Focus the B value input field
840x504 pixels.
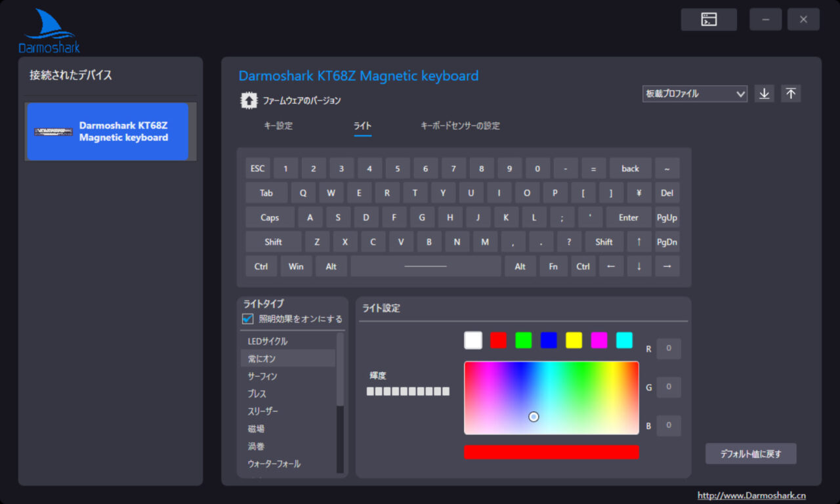coord(669,425)
